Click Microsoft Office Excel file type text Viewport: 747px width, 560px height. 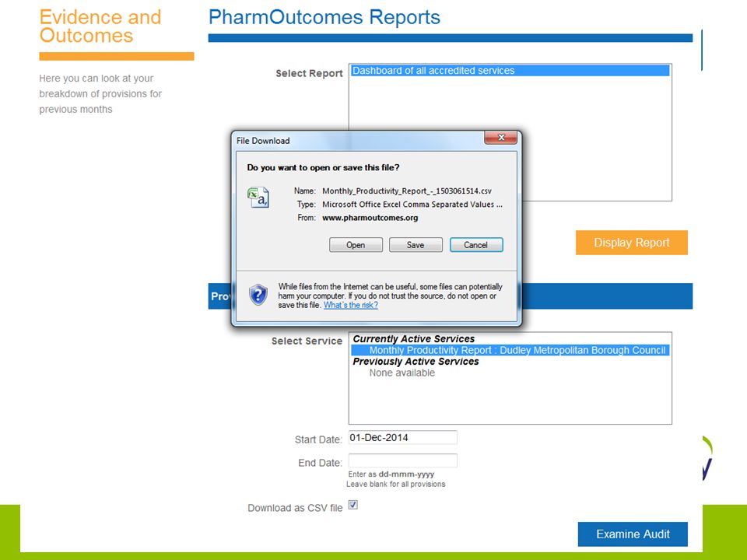point(412,205)
